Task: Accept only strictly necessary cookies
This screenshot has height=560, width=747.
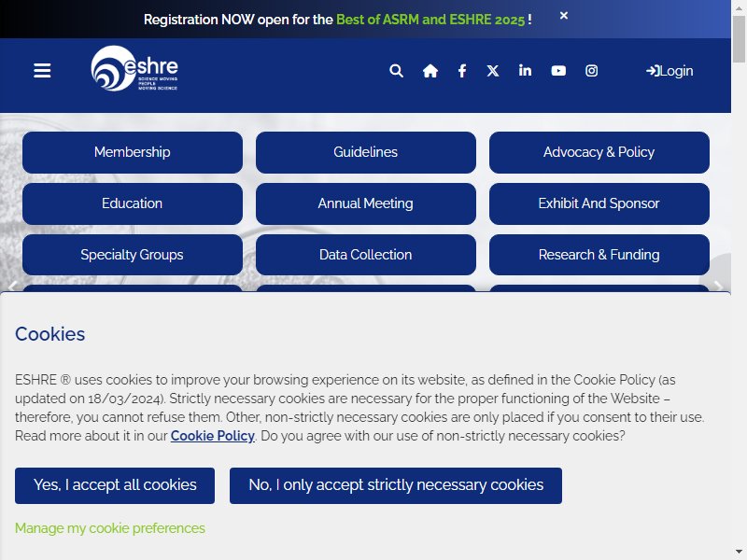Action: tap(396, 485)
